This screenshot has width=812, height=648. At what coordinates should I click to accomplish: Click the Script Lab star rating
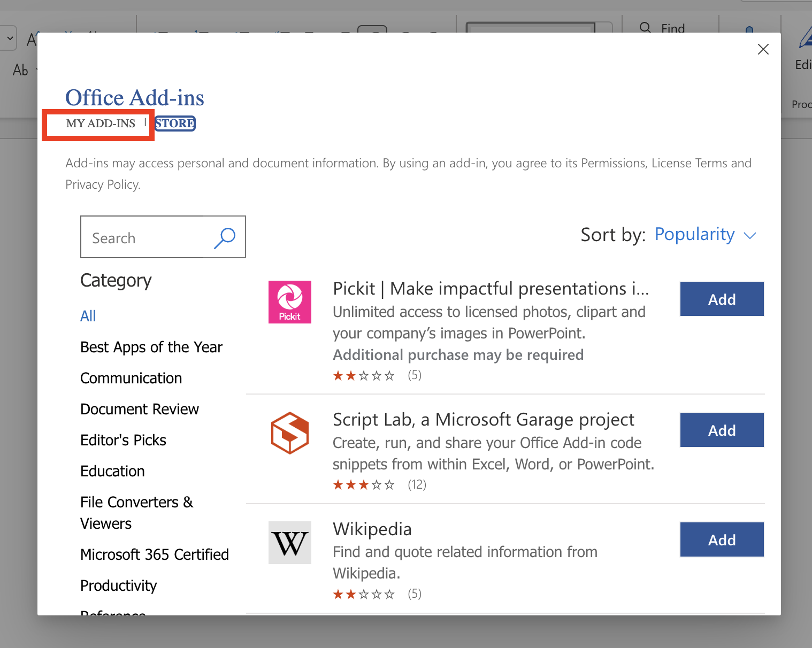pyautogui.click(x=364, y=485)
